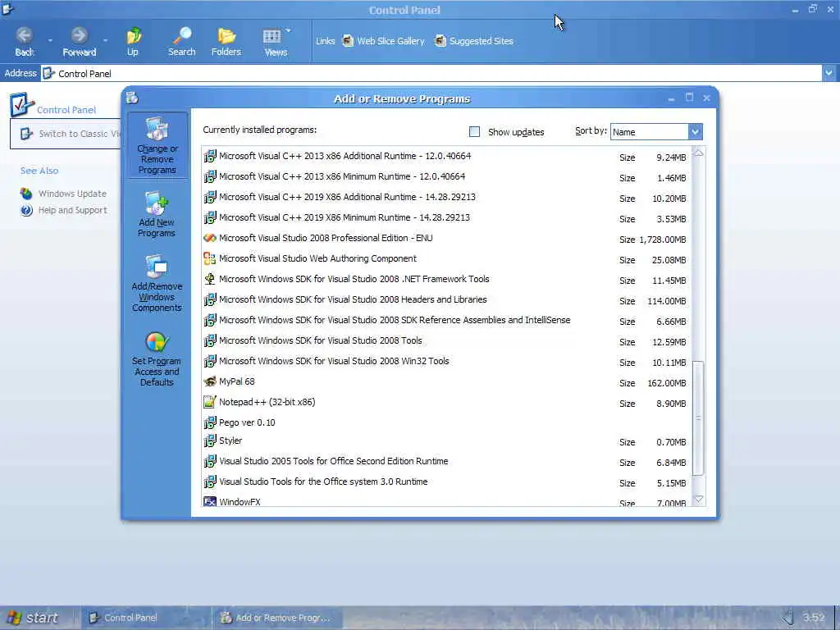Image resolution: width=840 pixels, height=630 pixels.
Task: Click the Address field showing Control Panel
Action: point(431,73)
